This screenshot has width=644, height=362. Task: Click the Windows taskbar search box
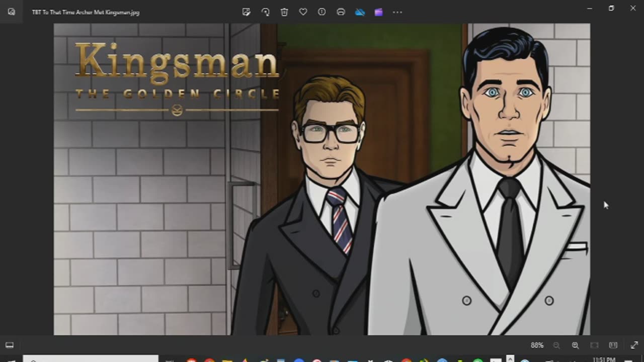pos(91,359)
